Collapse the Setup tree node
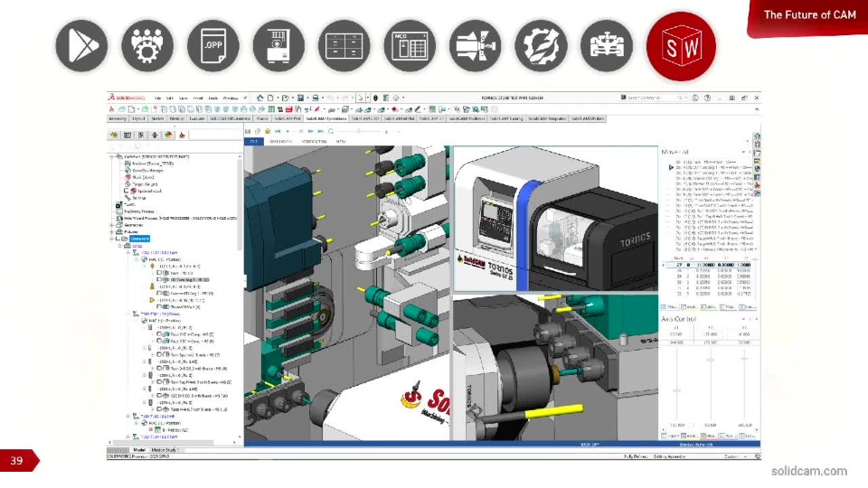Image resolution: width=868 pixels, height=488 pixels. tap(119, 246)
